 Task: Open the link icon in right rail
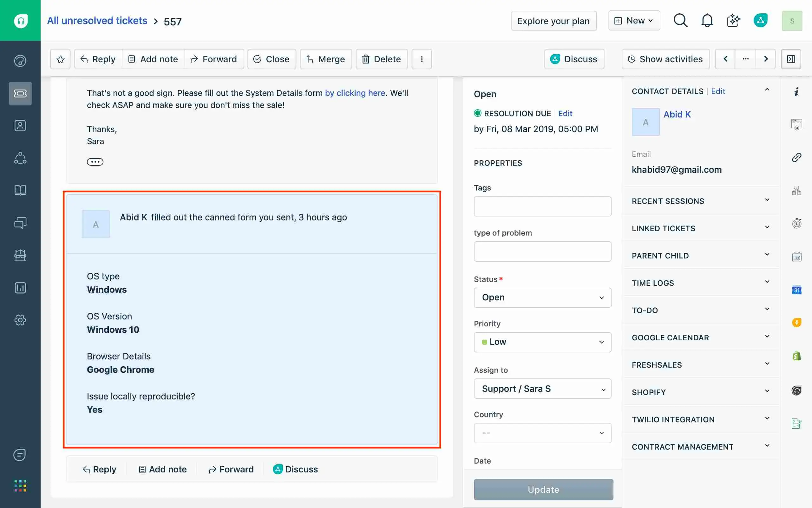pyautogui.click(x=796, y=157)
